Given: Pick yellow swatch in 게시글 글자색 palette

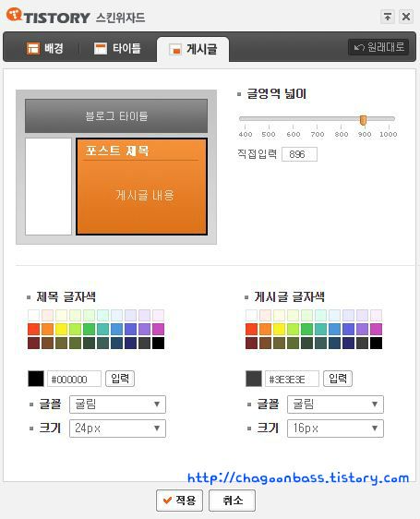Looking at the screenshot, I should (x=279, y=330).
